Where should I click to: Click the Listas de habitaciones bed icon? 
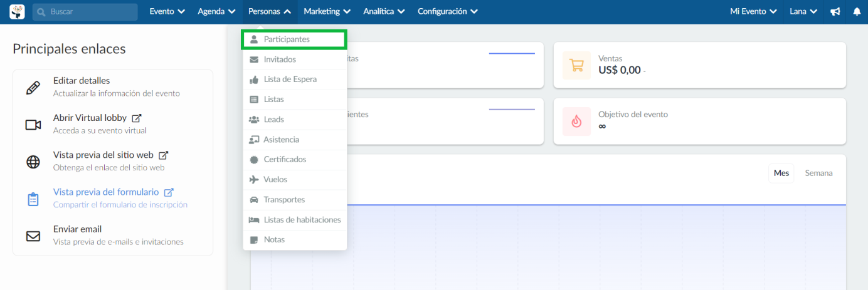click(254, 220)
